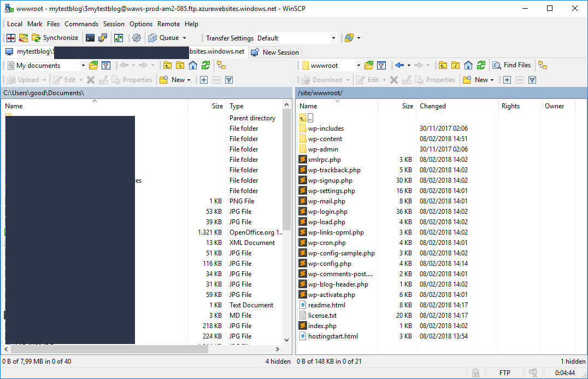Expand the Transfer Settings Default dropdown
The width and height of the screenshot is (588, 379).
(x=334, y=38)
